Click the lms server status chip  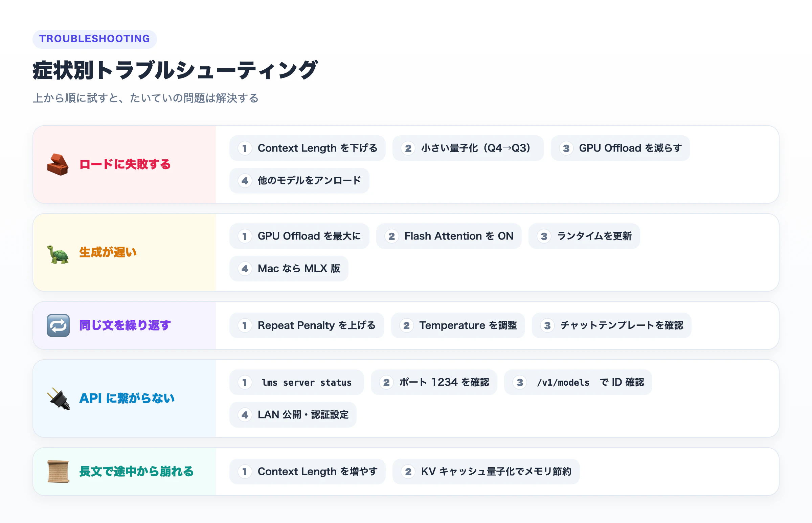(296, 382)
